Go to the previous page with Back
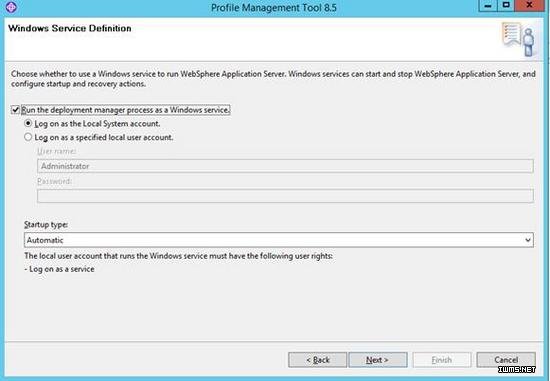Screen dimensions: 550x381 (x=317, y=360)
